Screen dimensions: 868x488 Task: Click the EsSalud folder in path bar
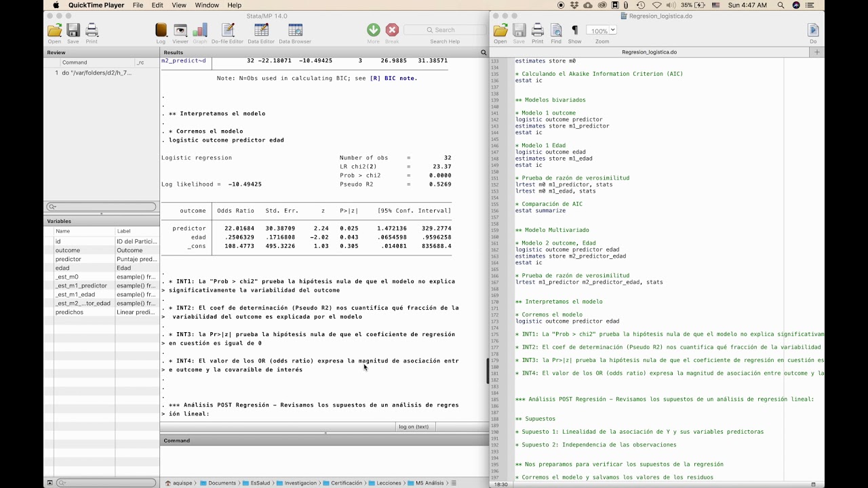coord(254,483)
